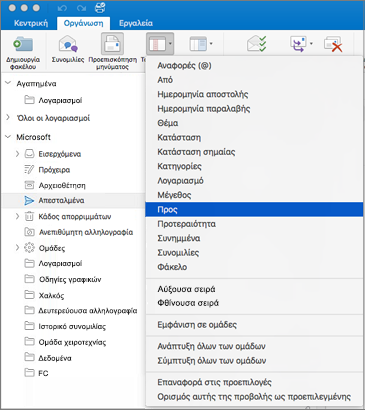Toggle the Conversations (Συνομιλίες) ribbon icon
Screen dimensions: 365x410
coord(68,45)
